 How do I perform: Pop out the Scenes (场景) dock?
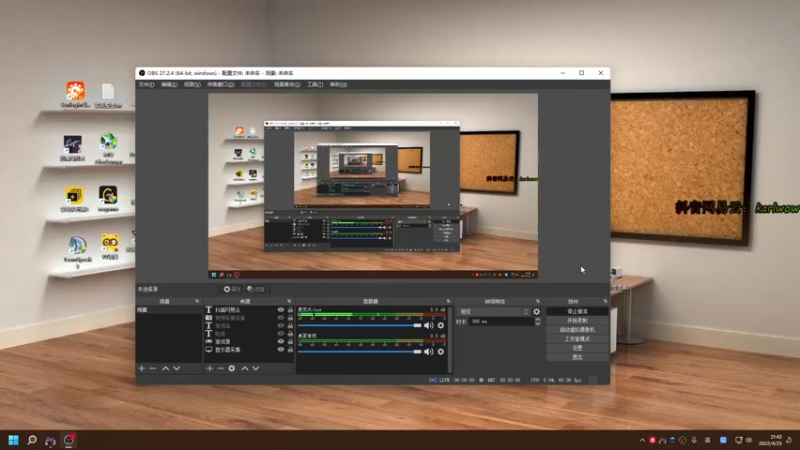[x=197, y=302]
